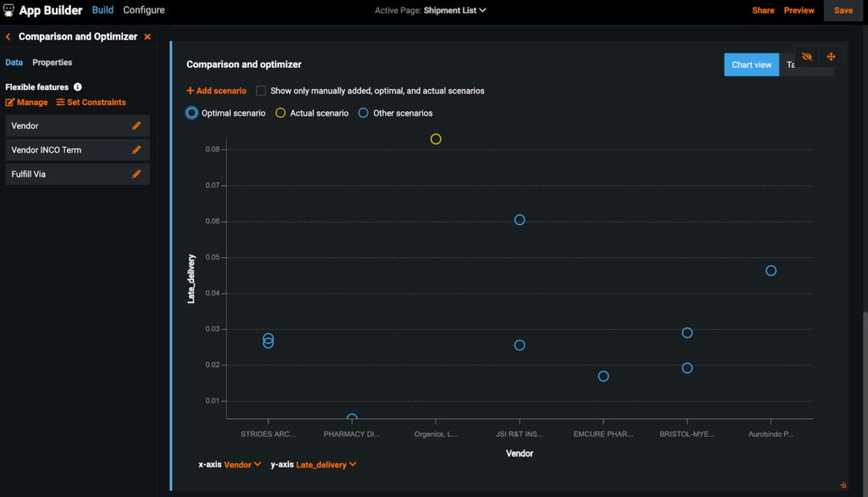
Task: Select the Other scenarios legend marker
Action: pyautogui.click(x=363, y=113)
